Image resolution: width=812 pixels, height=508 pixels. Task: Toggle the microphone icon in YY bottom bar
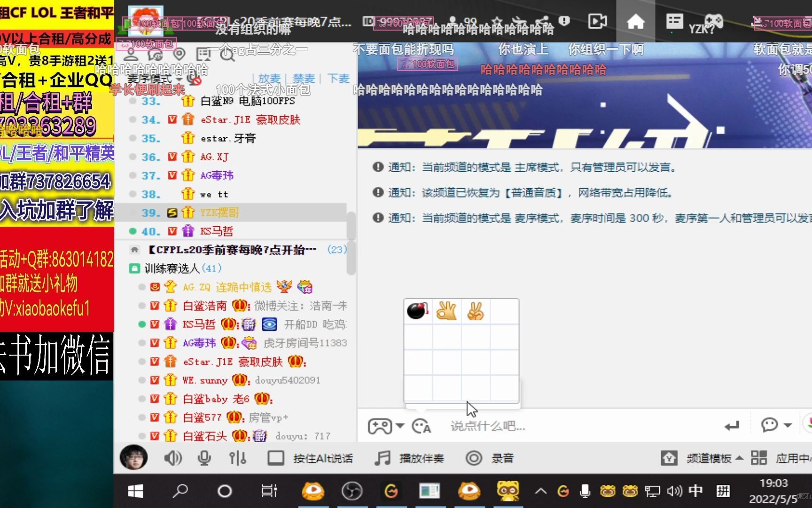pos(204,458)
